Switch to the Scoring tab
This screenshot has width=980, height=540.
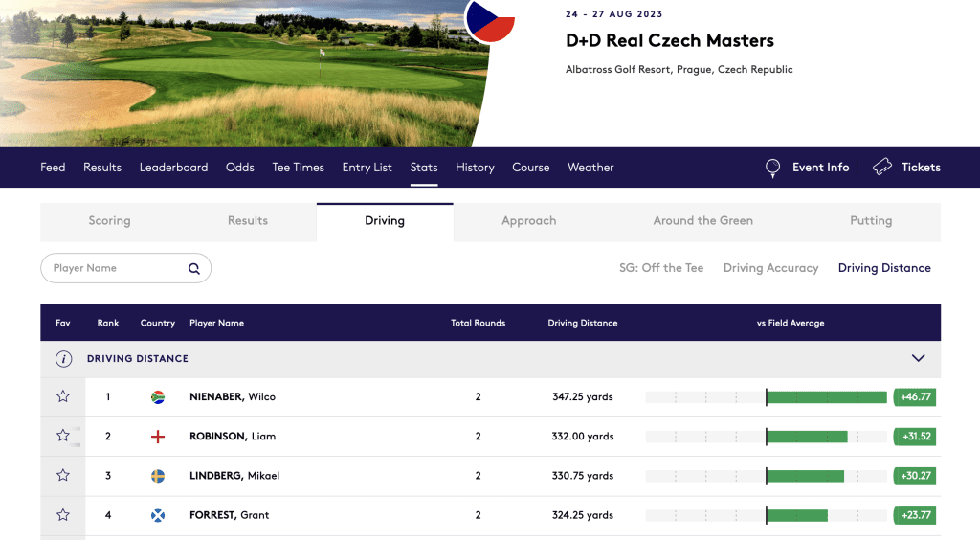coord(109,220)
